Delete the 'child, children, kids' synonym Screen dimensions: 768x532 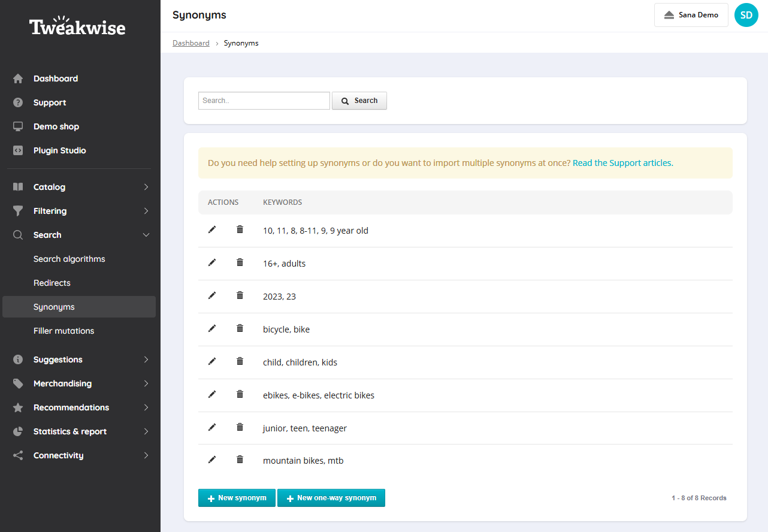coord(240,361)
